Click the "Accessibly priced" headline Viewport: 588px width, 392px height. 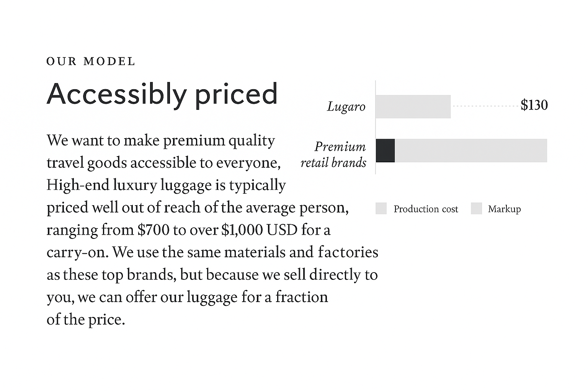162,94
